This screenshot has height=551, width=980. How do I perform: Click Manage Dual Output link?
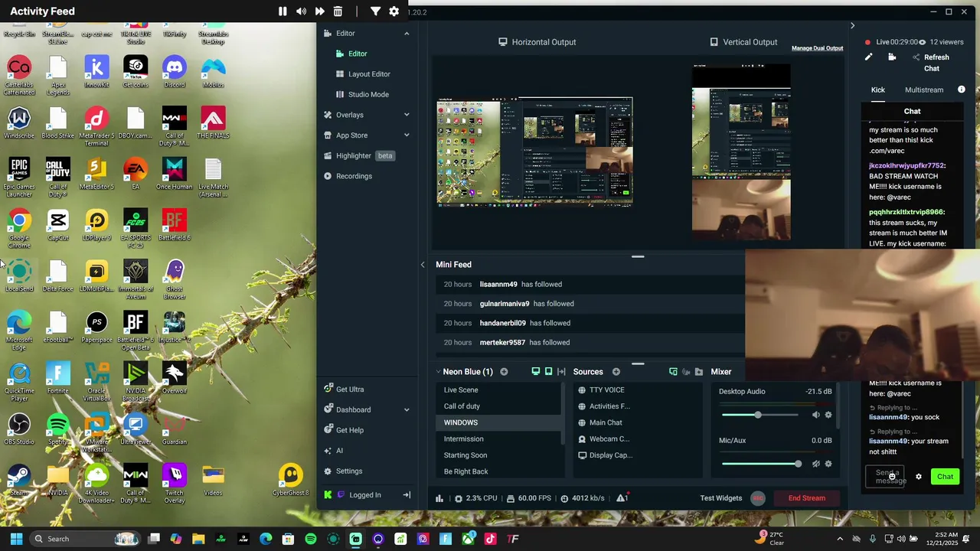[x=817, y=48]
